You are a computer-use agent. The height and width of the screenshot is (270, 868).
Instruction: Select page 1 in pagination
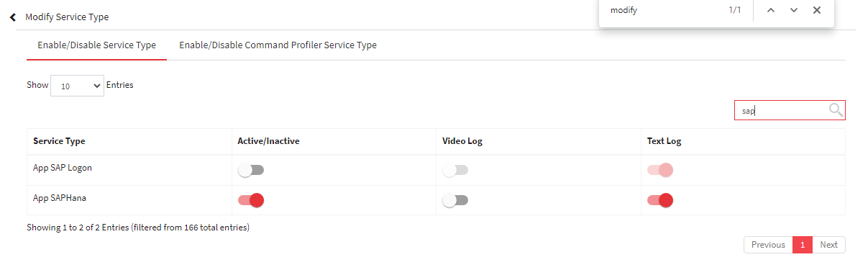tap(803, 245)
